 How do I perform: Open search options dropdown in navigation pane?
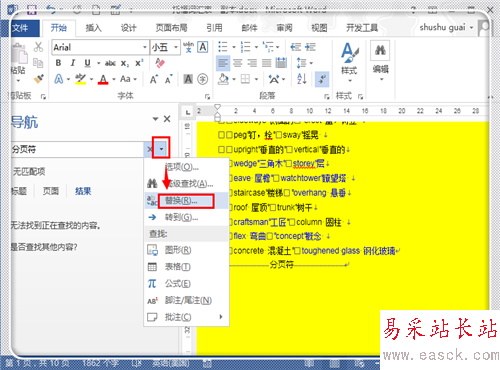coord(161,149)
